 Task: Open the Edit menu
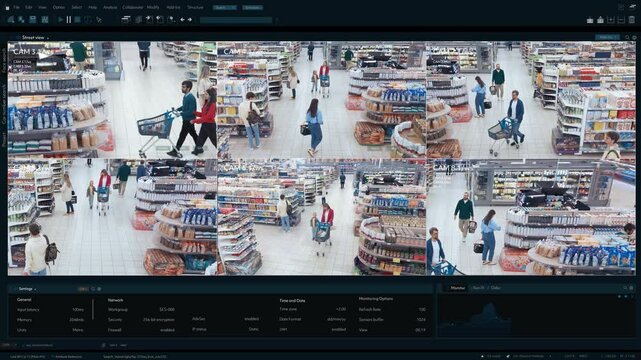pos(29,7)
